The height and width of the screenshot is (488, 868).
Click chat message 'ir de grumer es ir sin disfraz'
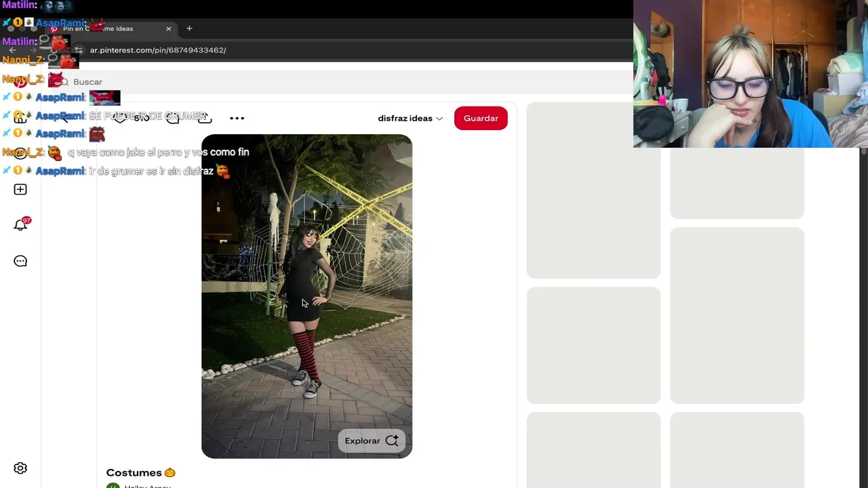[151, 171]
